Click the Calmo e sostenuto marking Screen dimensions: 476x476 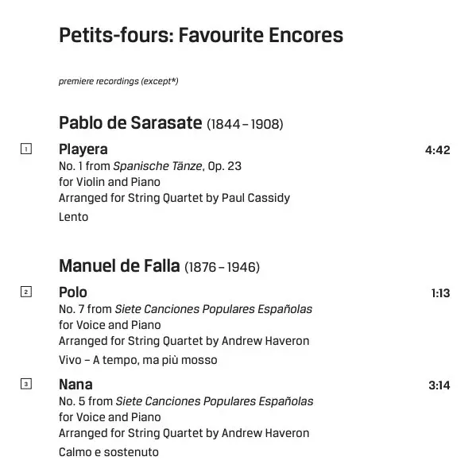point(109,452)
